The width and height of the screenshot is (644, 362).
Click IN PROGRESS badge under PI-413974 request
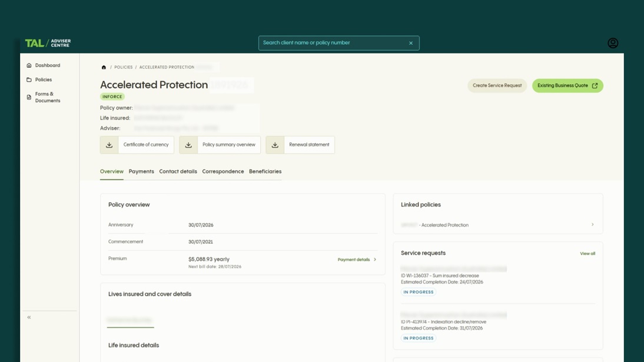coord(418,338)
